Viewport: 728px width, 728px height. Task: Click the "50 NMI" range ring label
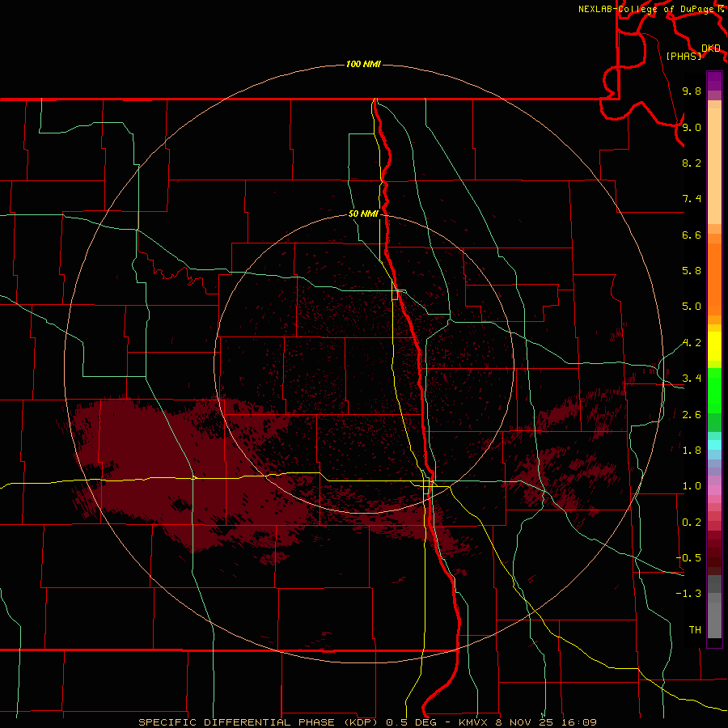click(x=363, y=214)
